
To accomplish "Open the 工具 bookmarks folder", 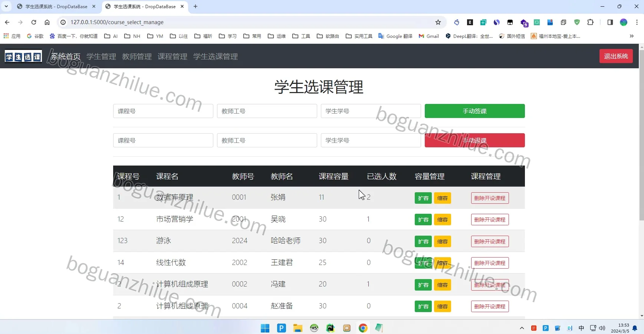I will (x=301, y=36).
